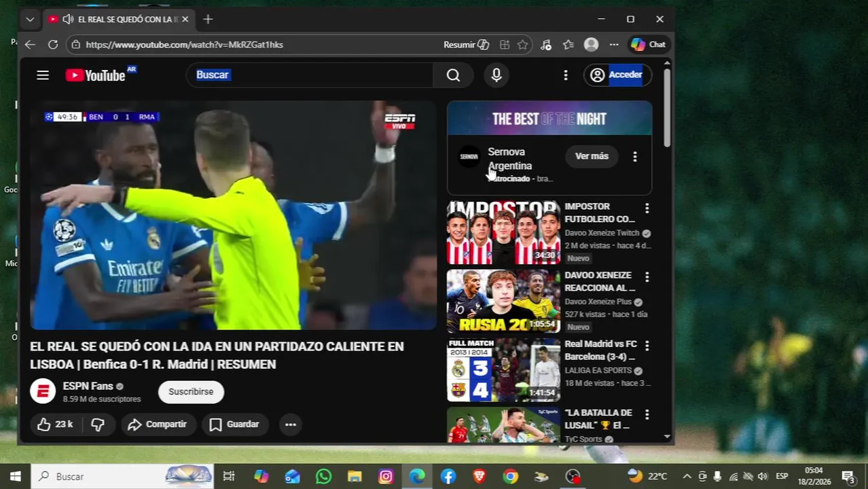Image resolution: width=868 pixels, height=489 pixels.
Task: Click the browser address bar URL
Action: pos(185,45)
